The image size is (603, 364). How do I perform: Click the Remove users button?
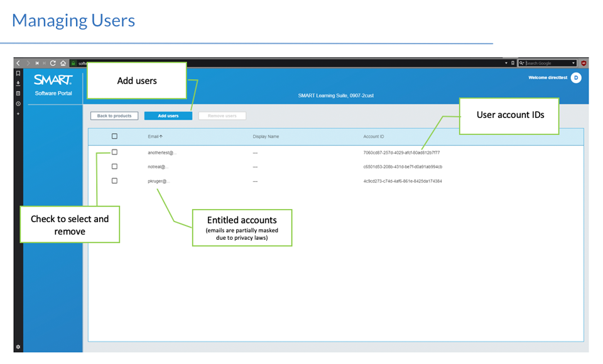pyautogui.click(x=222, y=115)
